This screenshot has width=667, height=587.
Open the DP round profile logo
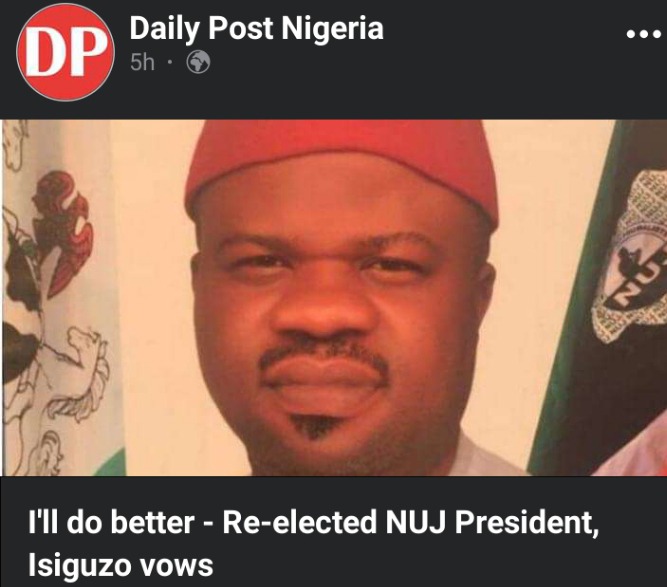pos(66,52)
